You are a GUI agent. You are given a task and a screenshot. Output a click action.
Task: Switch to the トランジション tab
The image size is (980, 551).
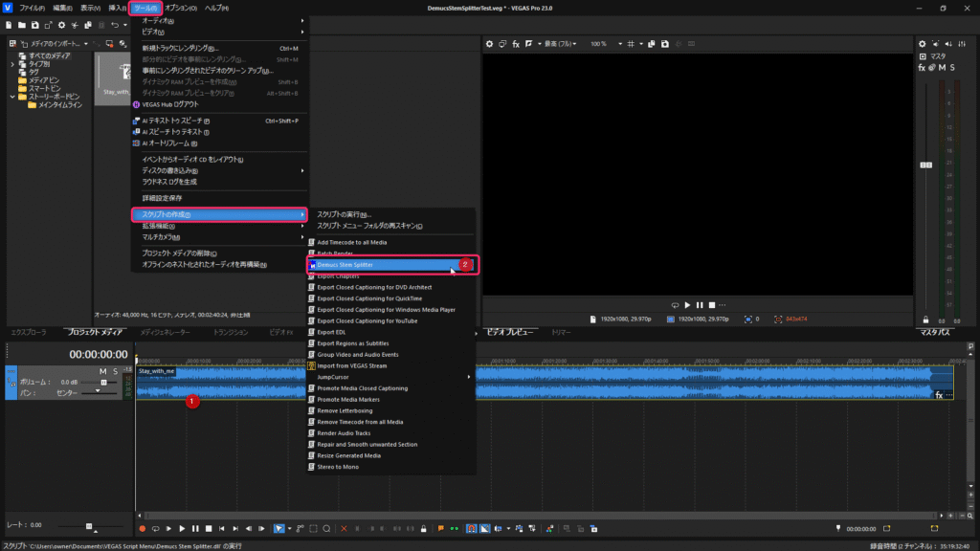point(230,332)
